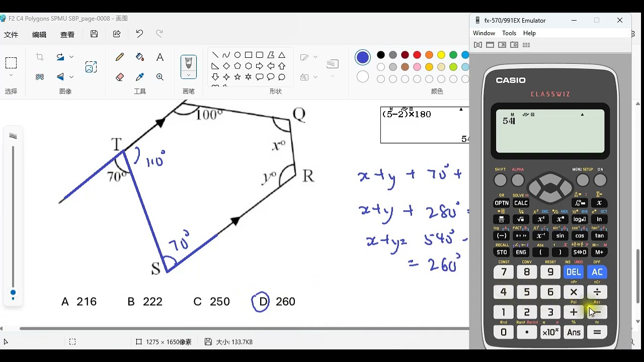Select the Pencil tool in Paint

tap(120, 57)
